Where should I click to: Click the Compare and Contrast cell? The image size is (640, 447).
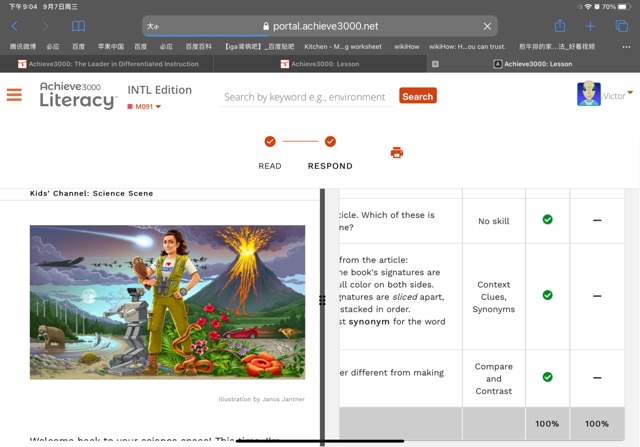pyautogui.click(x=493, y=378)
